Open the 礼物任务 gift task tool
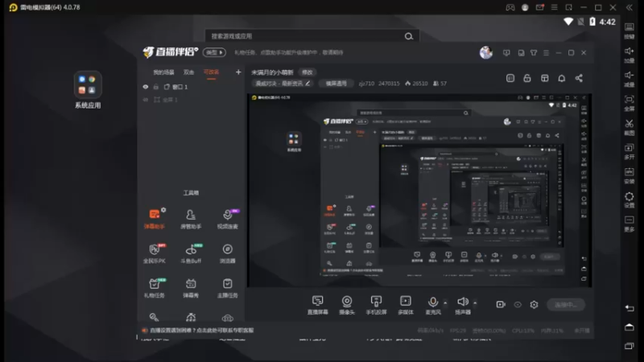The width and height of the screenshot is (644, 362). coord(155,288)
